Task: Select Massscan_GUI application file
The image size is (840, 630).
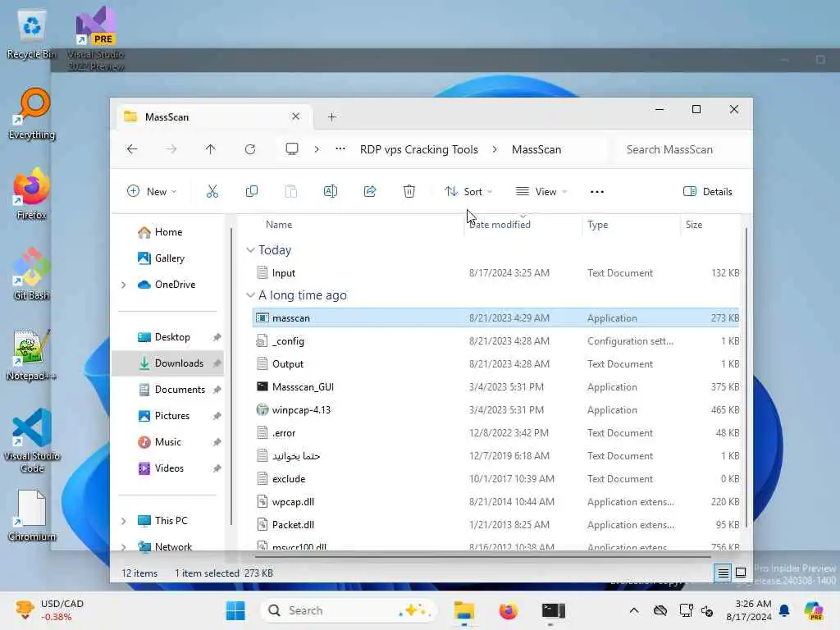Action: pyautogui.click(x=495, y=387)
